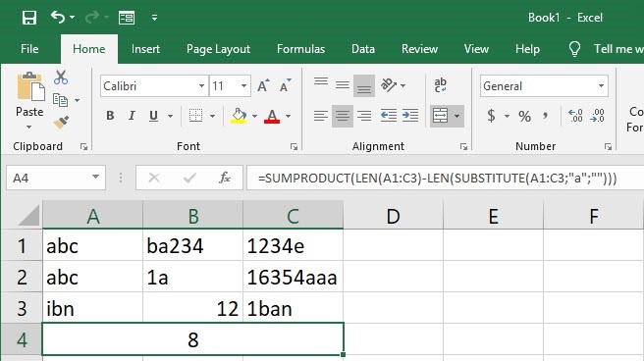Open underline style dropdown arrow
Viewport: 644px width, 361px height.
coord(170,116)
